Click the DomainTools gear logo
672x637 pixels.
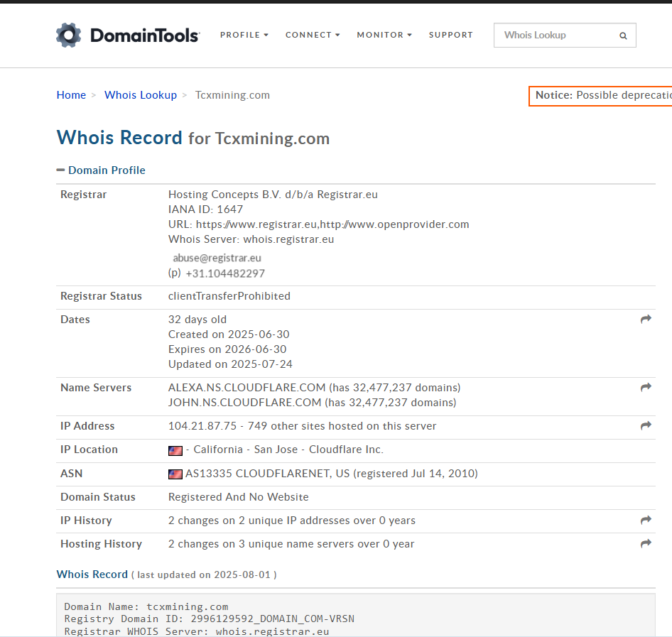pos(69,35)
